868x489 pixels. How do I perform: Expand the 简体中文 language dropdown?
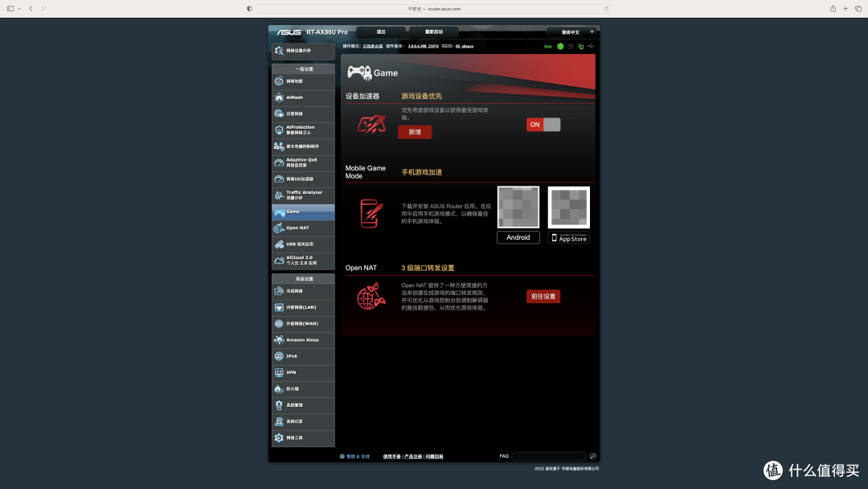click(x=572, y=31)
